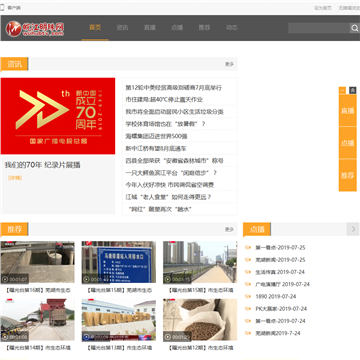
Task: Click play icon on riverside walkway video
Action: click(168, 279)
